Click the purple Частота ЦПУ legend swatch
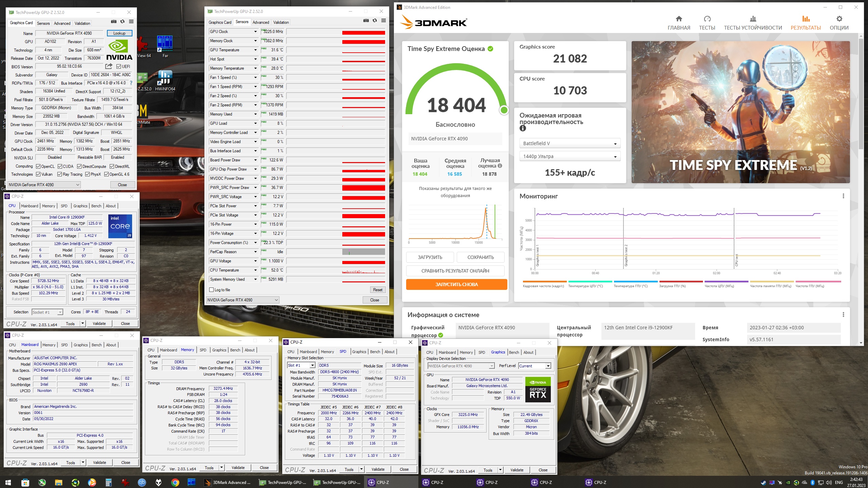Viewport: 868px width, 488px height. pos(726,282)
